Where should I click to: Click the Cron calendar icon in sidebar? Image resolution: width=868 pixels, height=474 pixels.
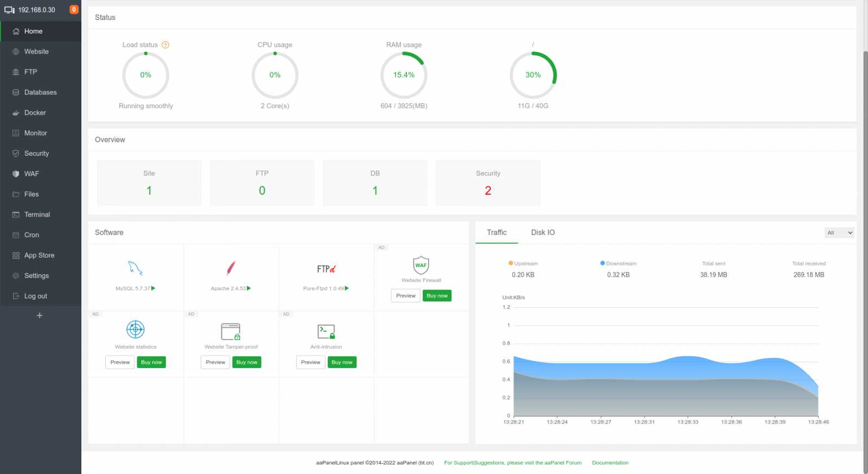[16, 235]
